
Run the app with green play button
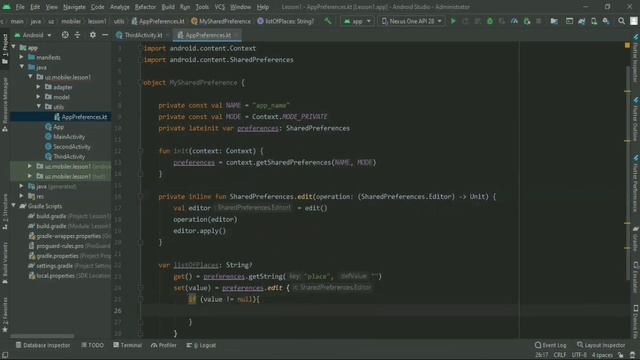pyautogui.click(x=453, y=21)
